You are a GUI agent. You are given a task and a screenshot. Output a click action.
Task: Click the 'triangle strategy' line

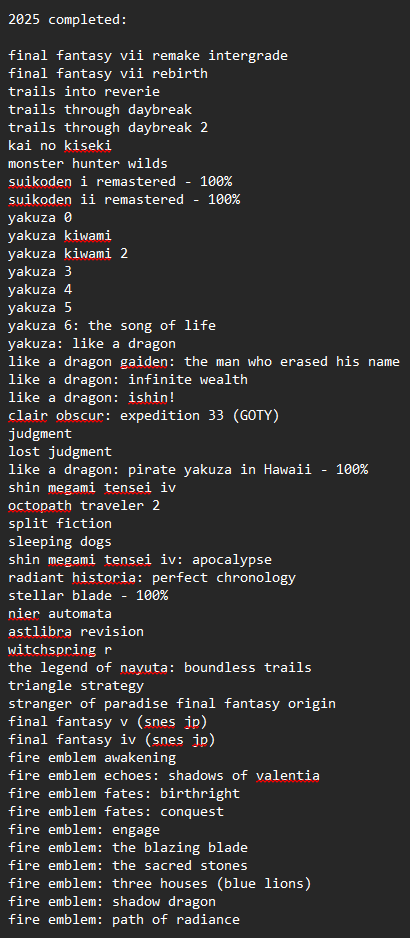click(76, 686)
